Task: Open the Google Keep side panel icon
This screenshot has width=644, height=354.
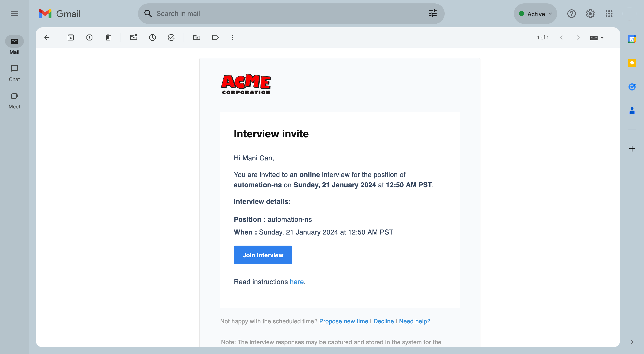Action: pos(632,63)
